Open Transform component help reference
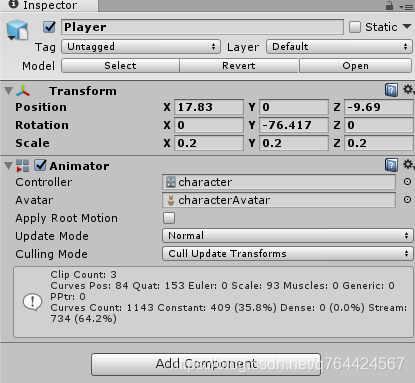Viewport: 415px width, 383px height. point(391,90)
